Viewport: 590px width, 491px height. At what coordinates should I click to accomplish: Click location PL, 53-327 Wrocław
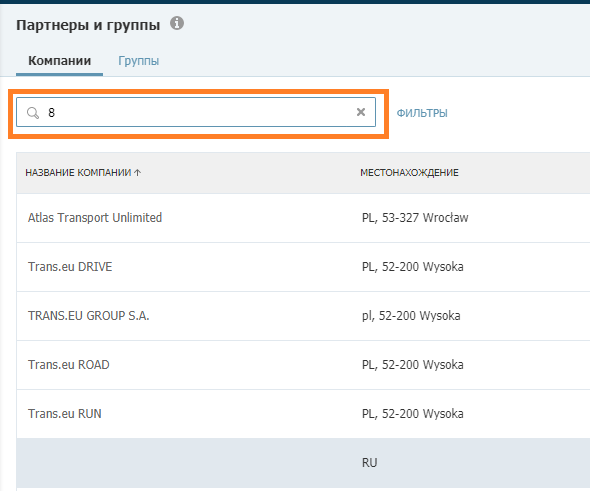(415, 218)
